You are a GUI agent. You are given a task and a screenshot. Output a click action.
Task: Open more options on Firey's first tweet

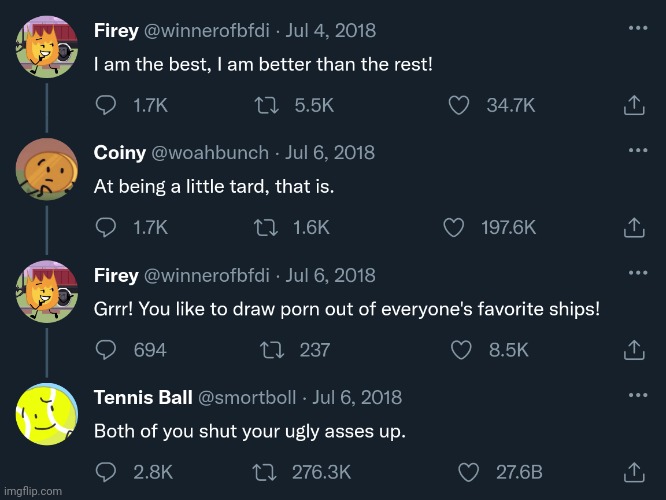(x=637, y=28)
